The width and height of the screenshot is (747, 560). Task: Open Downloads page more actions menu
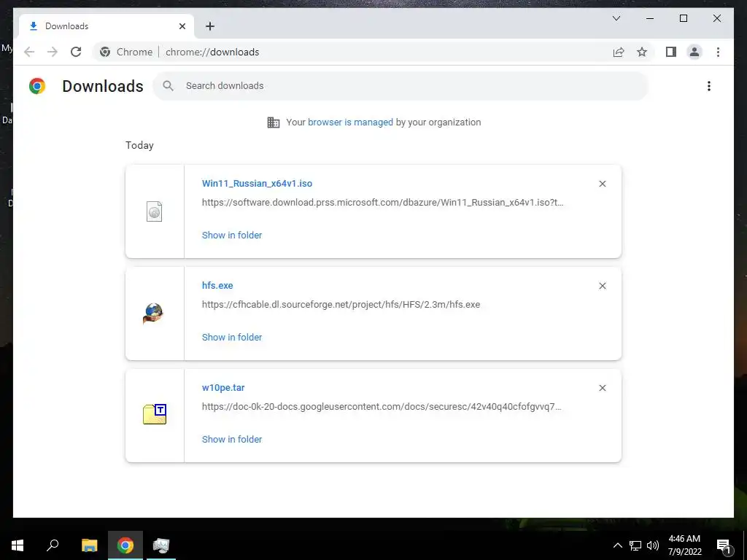pyautogui.click(x=709, y=86)
